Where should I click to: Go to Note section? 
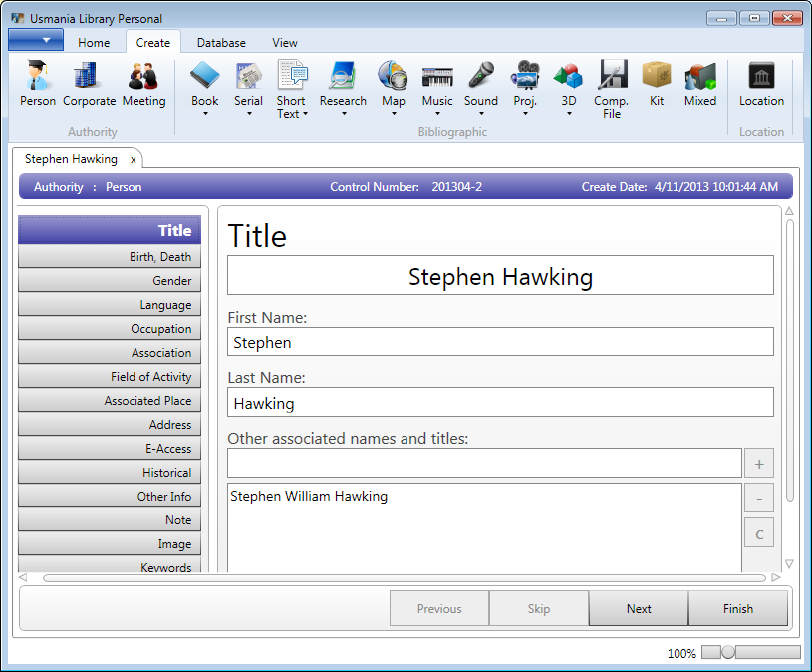[110, 519]
